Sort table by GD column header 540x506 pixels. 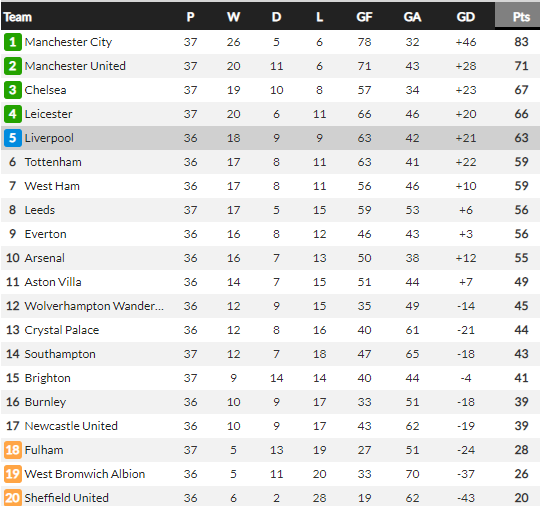point(466,17)
